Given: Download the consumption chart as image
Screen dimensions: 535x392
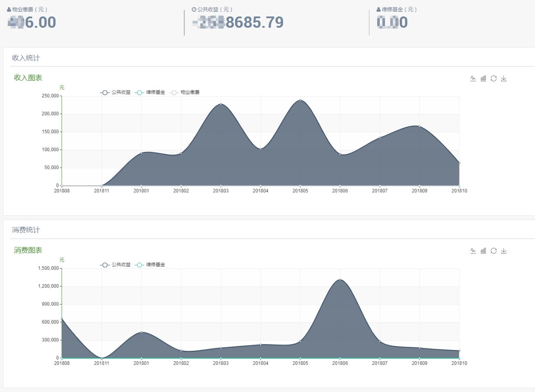Looking at the screenshot, I should pos(504,251).
